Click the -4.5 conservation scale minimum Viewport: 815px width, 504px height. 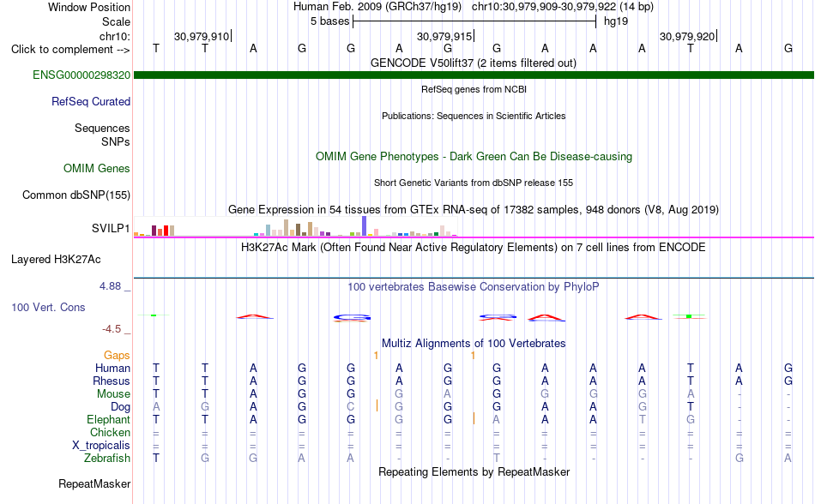click(x=112, y=329)
